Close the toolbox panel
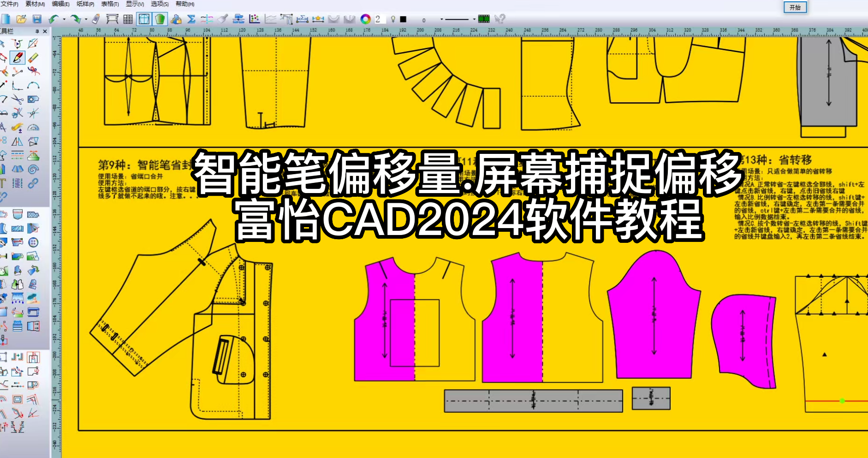 pos(45,31)
